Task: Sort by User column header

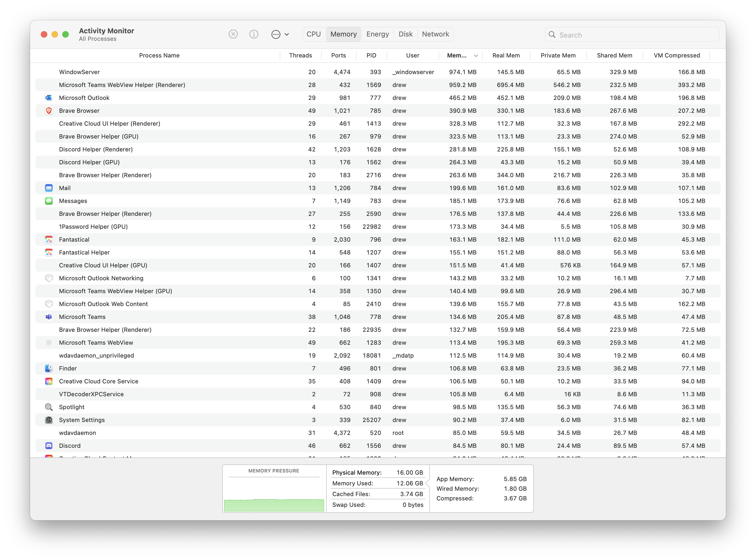Action: point(413,55)
